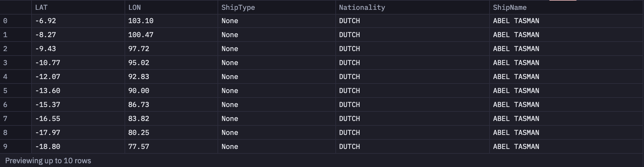The height and width of the screenshot is (167, 644).
Task: Click the LON column header
Action: 171,7
